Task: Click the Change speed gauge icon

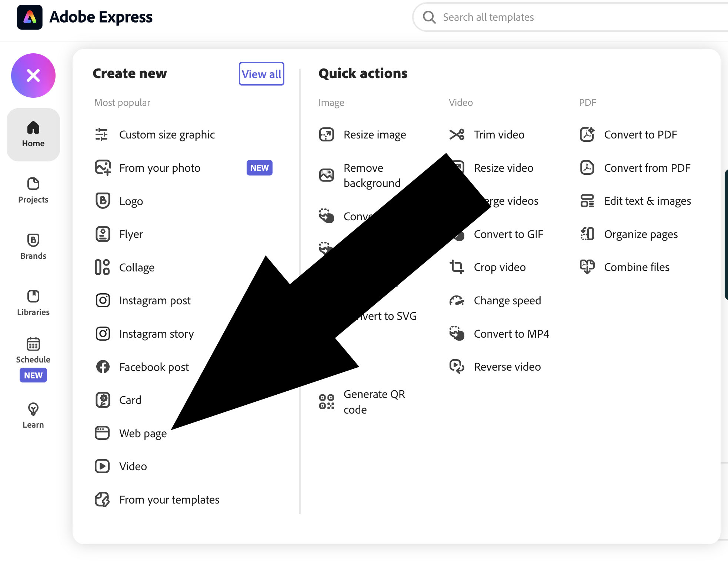Action: point(457,300)
